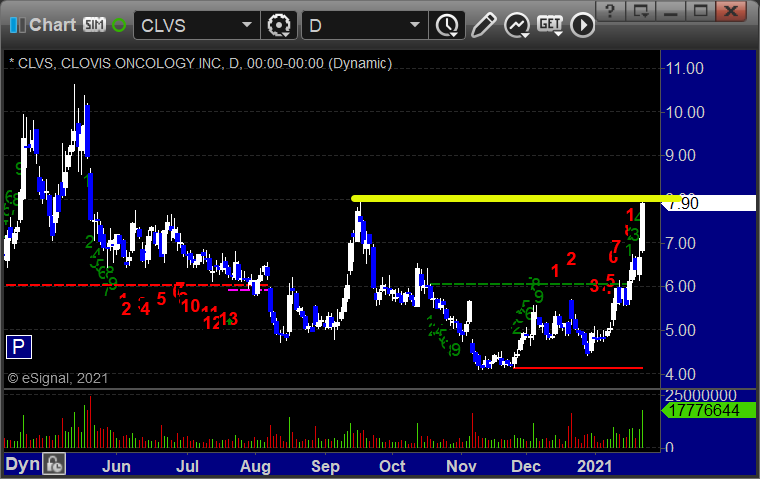Open the time template clock icon
This screenshot has width=760, height=479.
pos(447,25)
